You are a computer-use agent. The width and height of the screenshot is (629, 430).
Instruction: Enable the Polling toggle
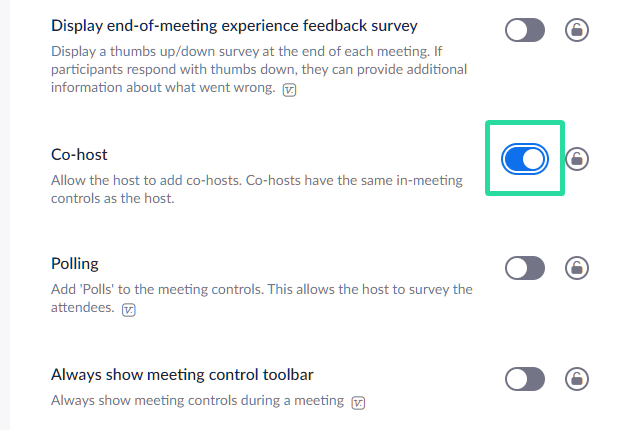point(525,268)
